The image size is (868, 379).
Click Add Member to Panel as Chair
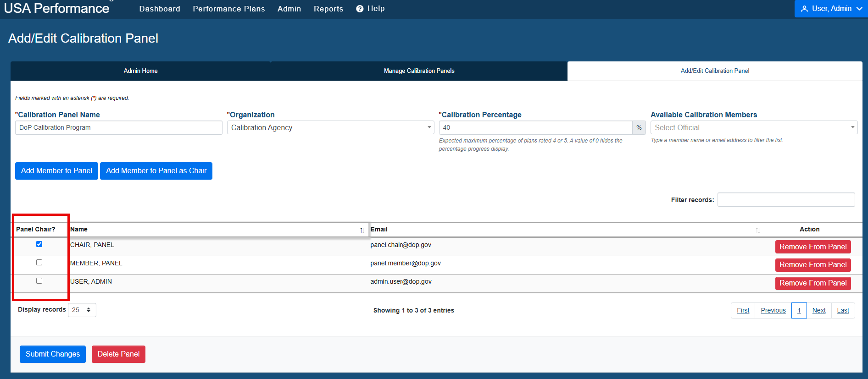tap(156, 171)
